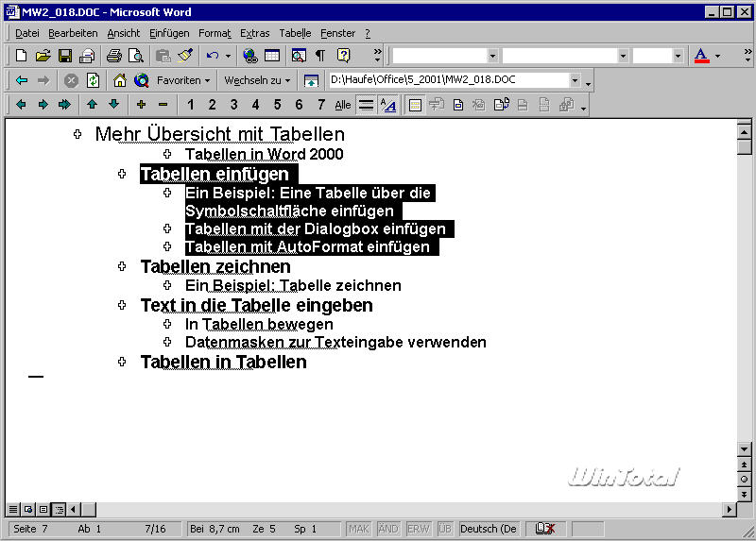Open the Tabelle menu

(x=295, y=33)
